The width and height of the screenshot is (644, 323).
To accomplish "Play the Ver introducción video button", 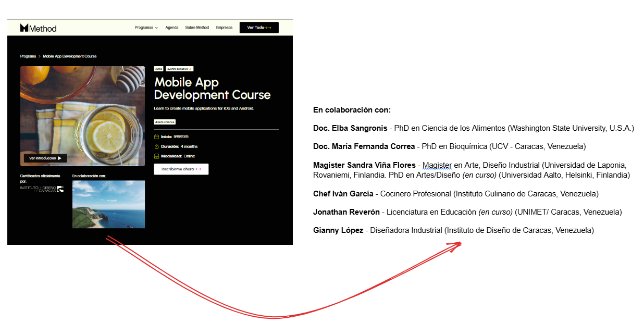I will (x=45, y=158).
